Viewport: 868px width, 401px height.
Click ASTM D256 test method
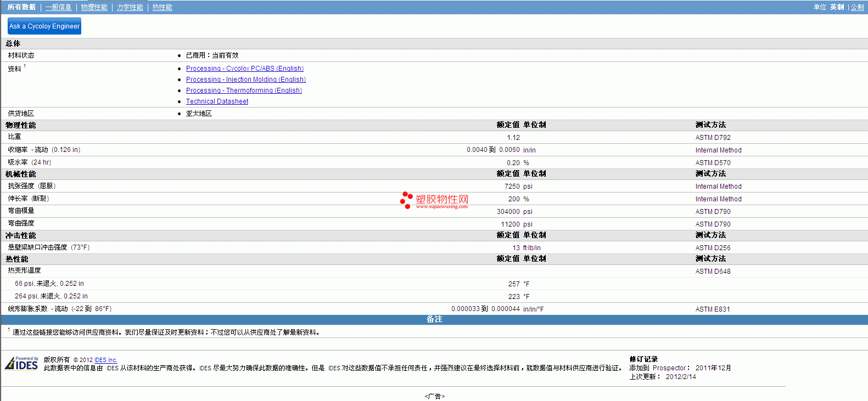pyautogui.click(x=713, y=248)
